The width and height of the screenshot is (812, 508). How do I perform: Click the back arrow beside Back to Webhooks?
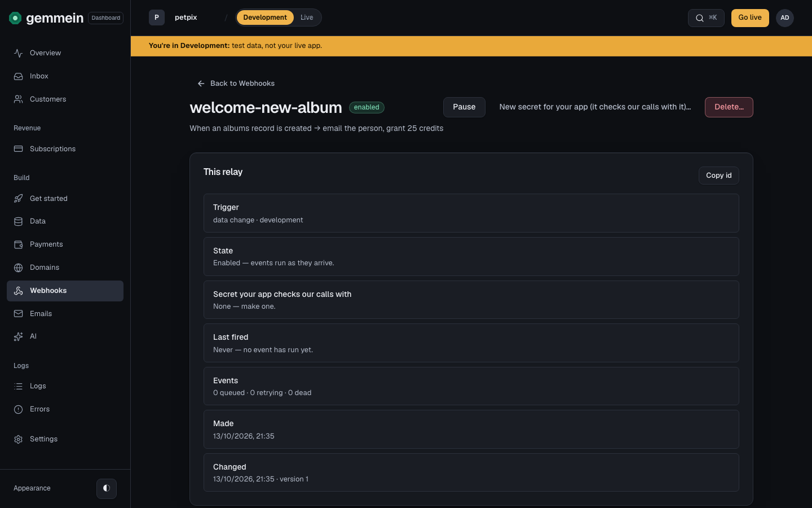pos(201,84)
